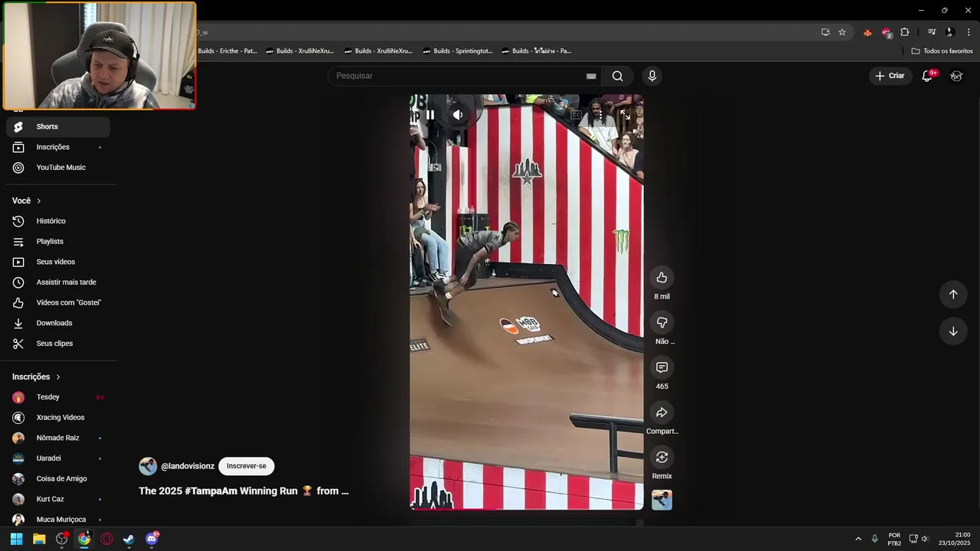
Task: Open Histórico in the sidebar
Action: click(x=58, y=221)
